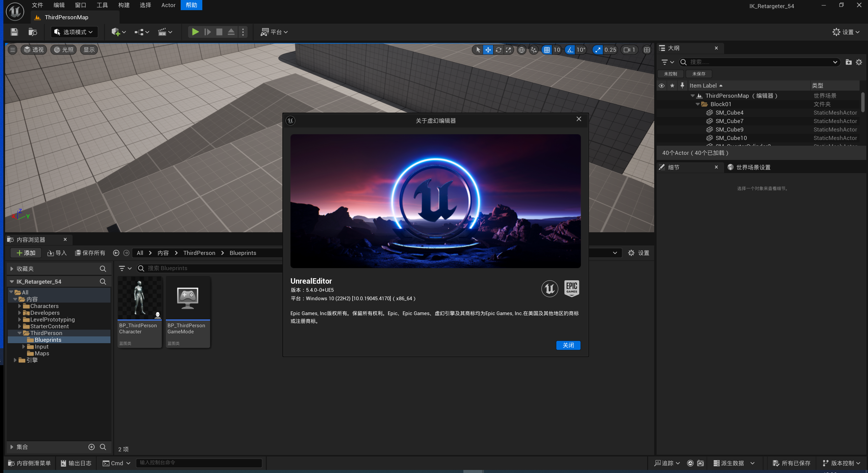
Task: Click the outliner search field
Action: (x=759, y=62)
